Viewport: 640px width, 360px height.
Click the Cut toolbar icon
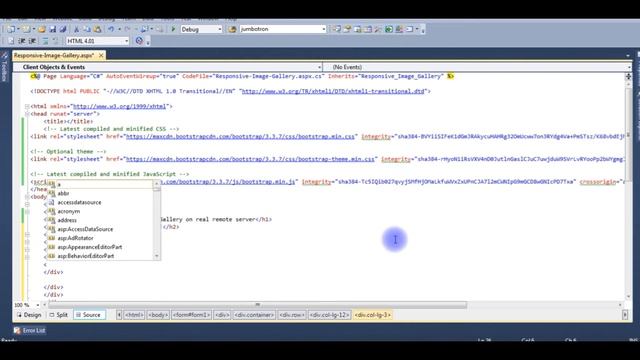click(x=76, y=29)
